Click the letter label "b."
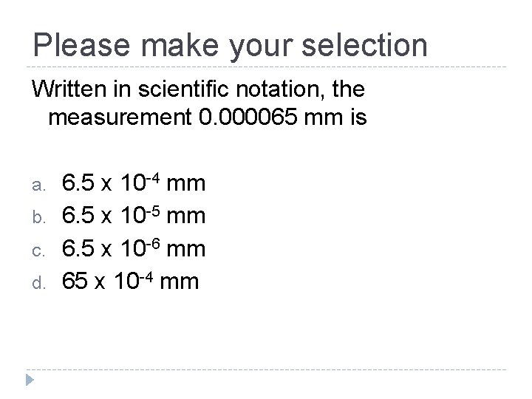This screenshot has width=532, height=399. click(38, 216)
